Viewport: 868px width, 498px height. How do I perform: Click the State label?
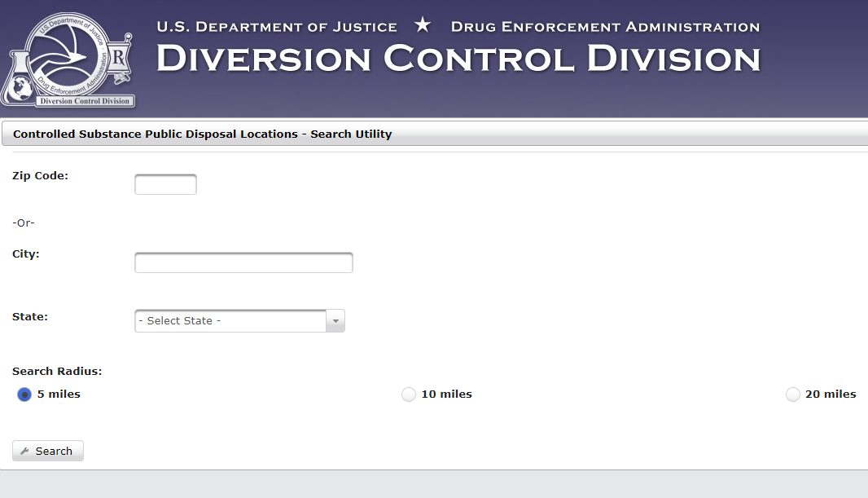pos(30,317)
